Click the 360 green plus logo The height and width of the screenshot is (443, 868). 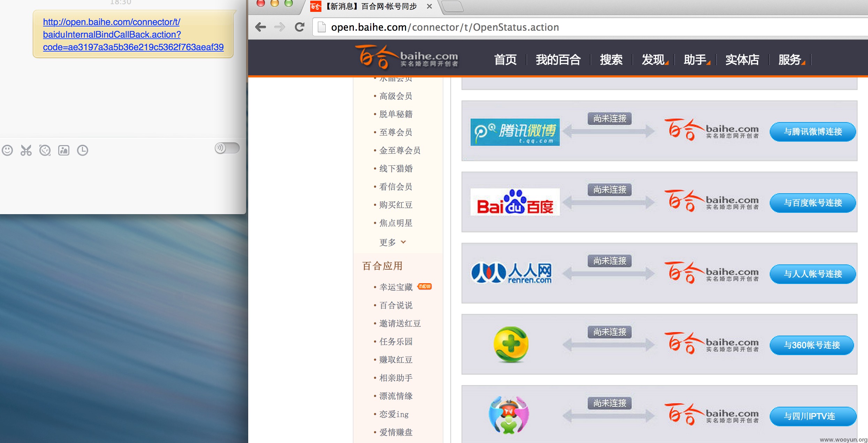click(511, 344)
